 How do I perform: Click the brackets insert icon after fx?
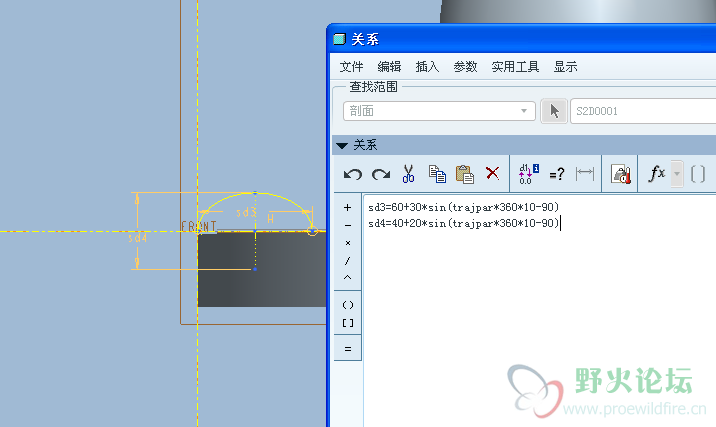(698, 174)
